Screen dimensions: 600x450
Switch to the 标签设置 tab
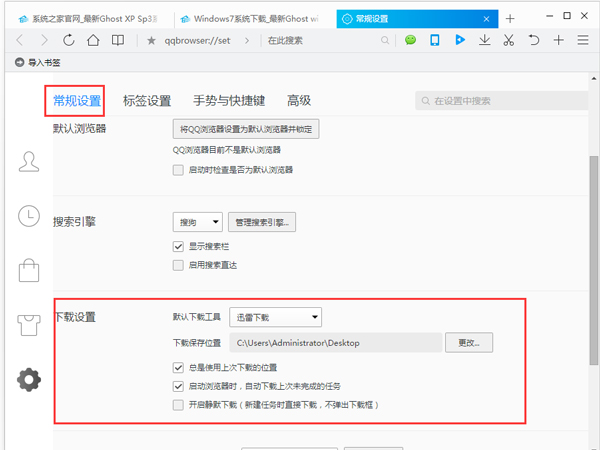[x=147, y=101]
